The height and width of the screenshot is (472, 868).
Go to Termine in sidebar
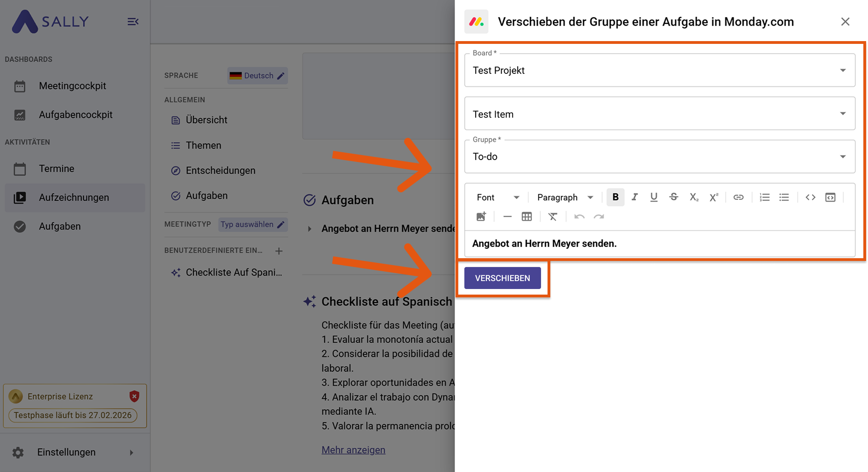point(57,169)
